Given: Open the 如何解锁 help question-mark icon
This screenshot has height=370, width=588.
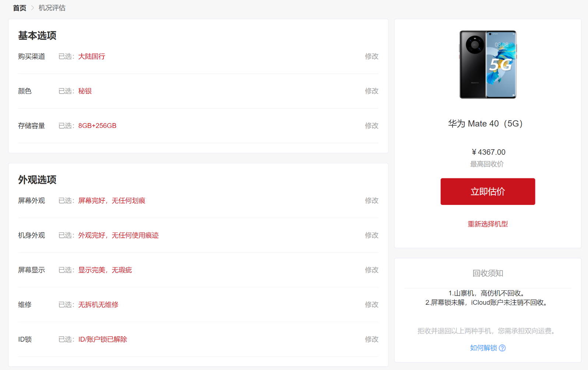Looking at the screenshot, I should pyautogui.click(x=502, y=348).
